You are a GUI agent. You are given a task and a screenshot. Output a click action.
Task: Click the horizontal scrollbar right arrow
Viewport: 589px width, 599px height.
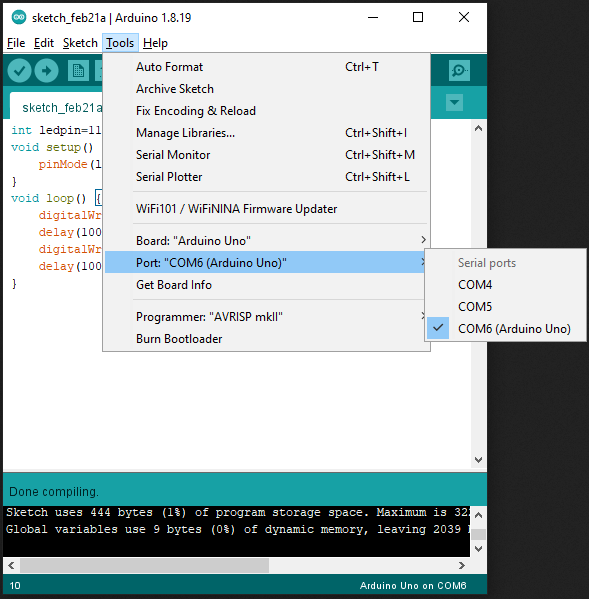tap(462, 565)
